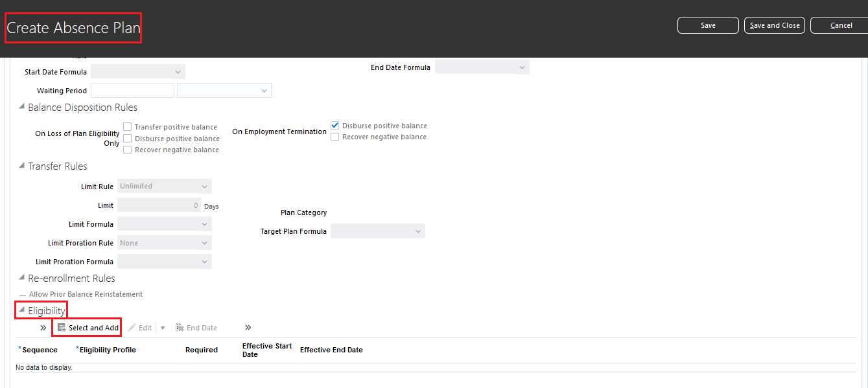
Task: Open the dropdown arrow next to Edit
Action: (162, 327)
